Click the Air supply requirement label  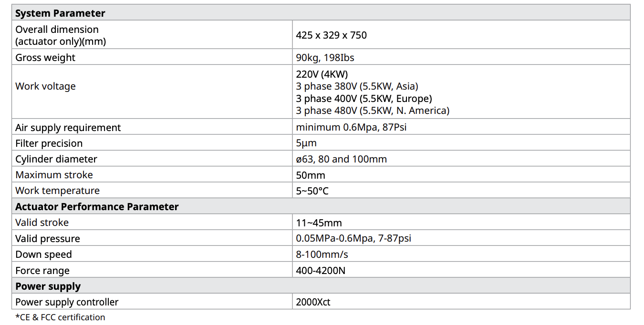click(x=68, y=128)
